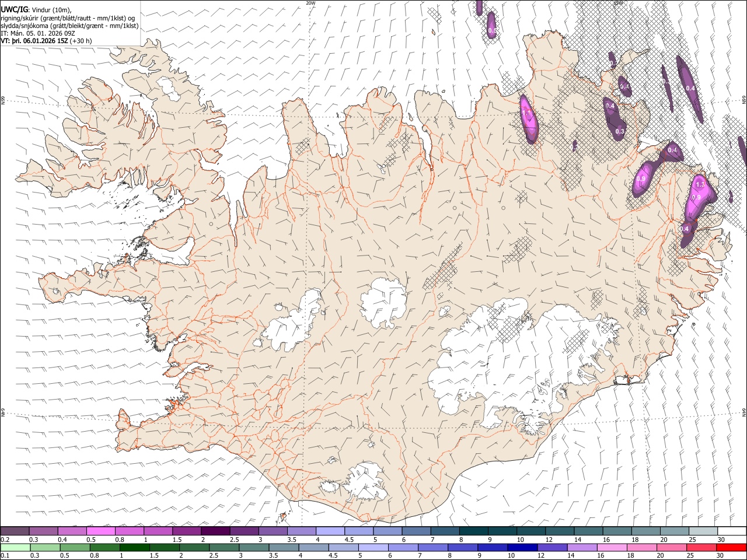This screenshot has width=747, height=560.
Task: Pick the upper scale swatch between 0.3 and 0.4
Action: click(44, 531)
